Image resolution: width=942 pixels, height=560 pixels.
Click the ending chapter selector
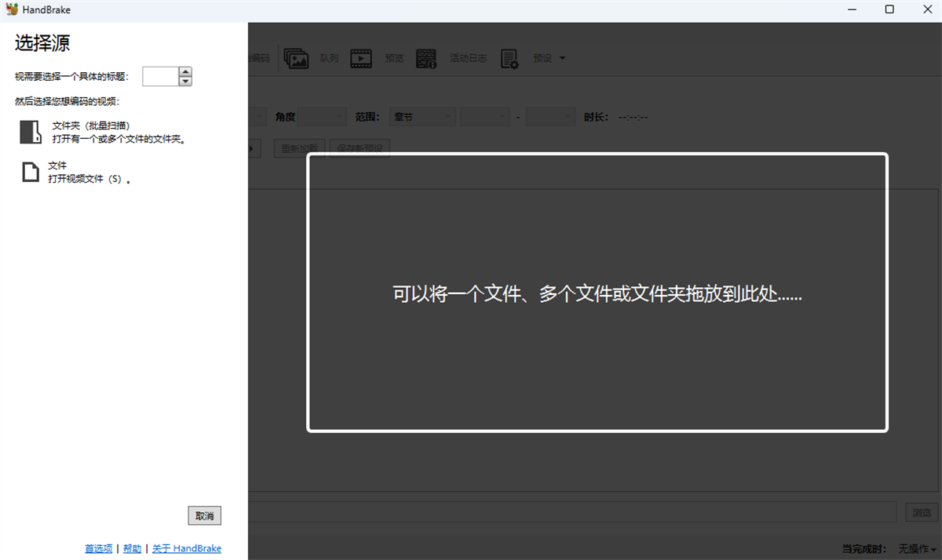pos(550,116)
